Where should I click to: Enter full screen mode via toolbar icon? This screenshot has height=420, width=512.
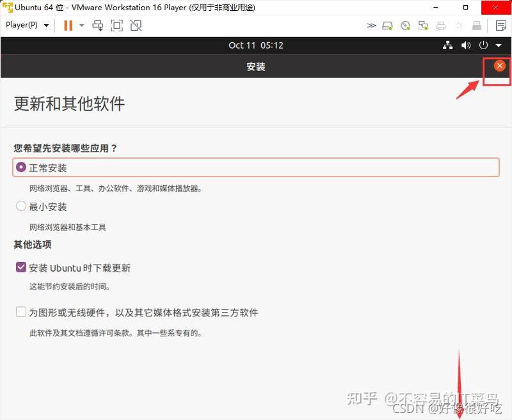click(116, 25)
